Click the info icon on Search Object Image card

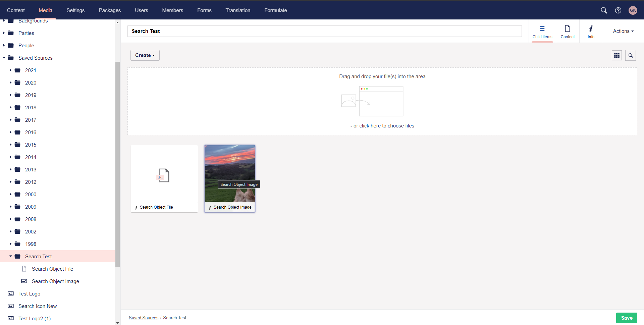[210, 207]
